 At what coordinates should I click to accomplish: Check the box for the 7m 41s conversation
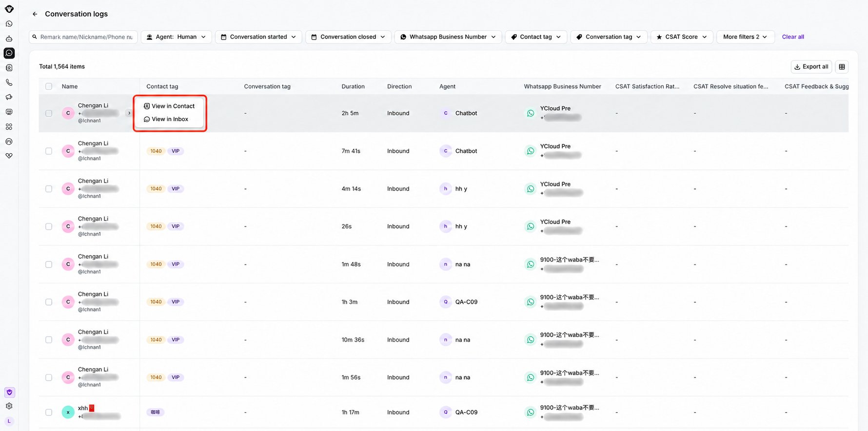coord(49,151)
